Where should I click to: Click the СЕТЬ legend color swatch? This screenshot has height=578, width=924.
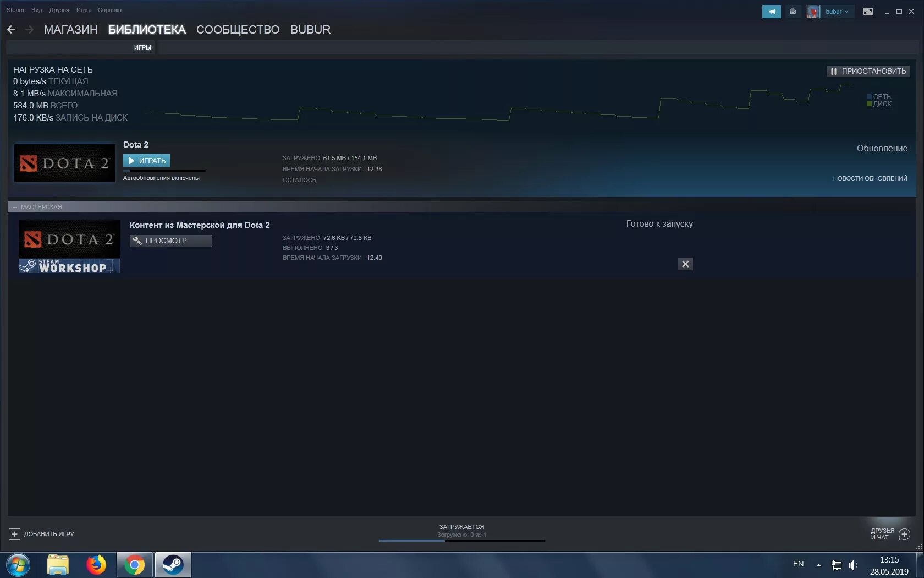pos(869,97)
